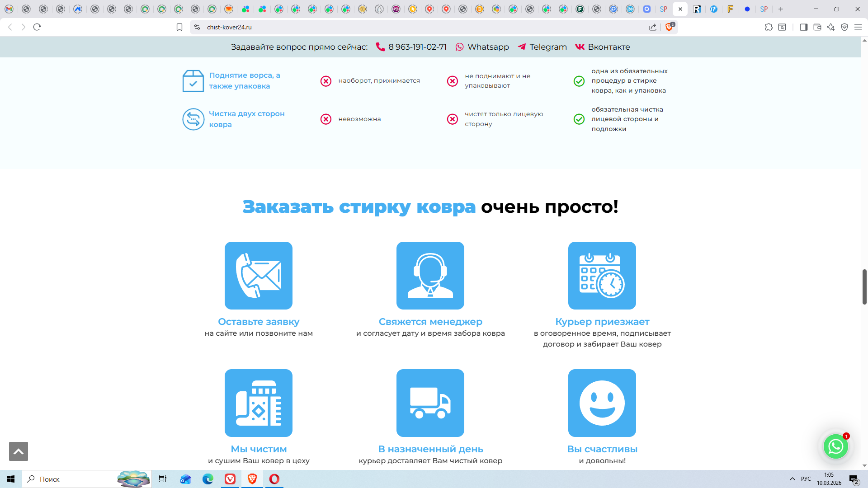The height and width of the screenshot is (488, 868).
Task: Expand the system tray hidden icons chevron
Action: [x=792, y=479]
